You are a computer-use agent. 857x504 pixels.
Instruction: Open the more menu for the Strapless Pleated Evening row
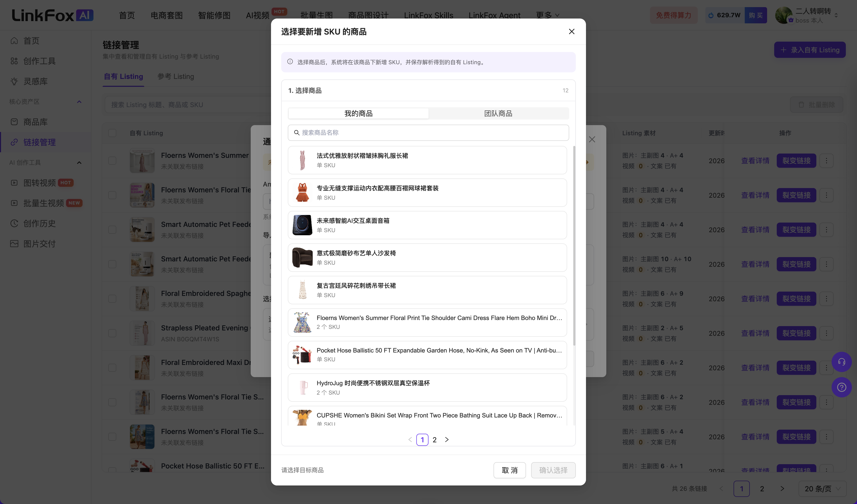point(827,333)
